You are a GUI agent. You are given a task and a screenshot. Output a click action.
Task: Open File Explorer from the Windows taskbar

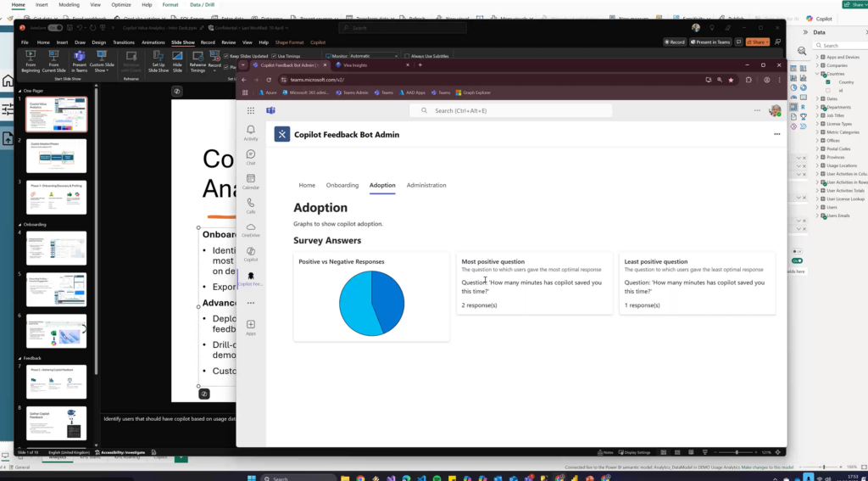(345, 478)
